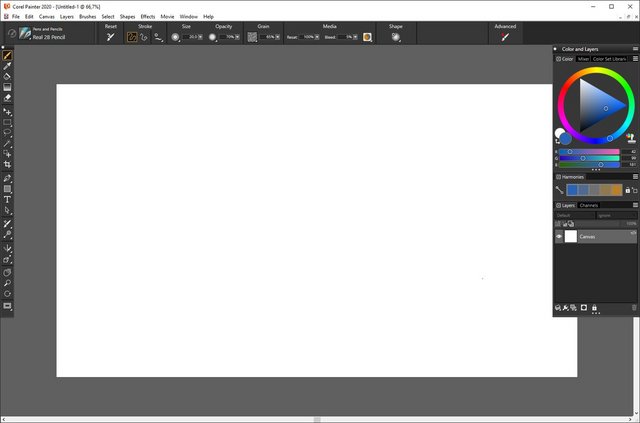Viewport: 640px width, 423px height.
Task: Click the main blue color swatch
Action: click(x=565, y=139)
